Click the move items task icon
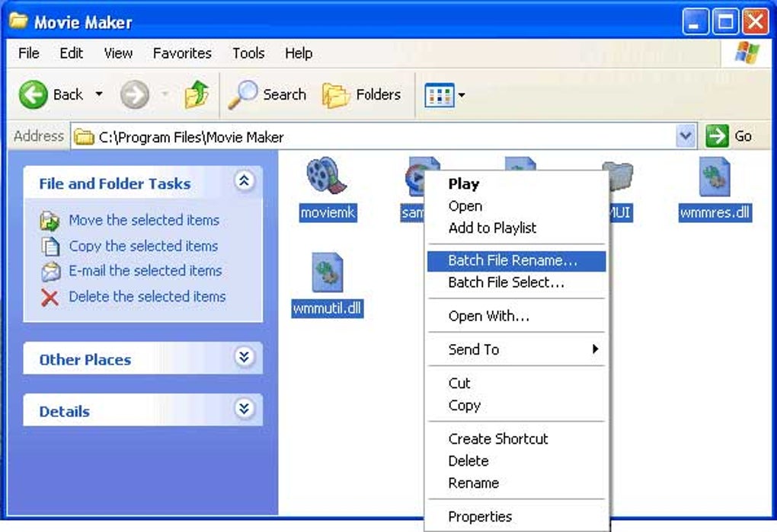The width and height of the screenshot is (777, 532). click(50, 221)
